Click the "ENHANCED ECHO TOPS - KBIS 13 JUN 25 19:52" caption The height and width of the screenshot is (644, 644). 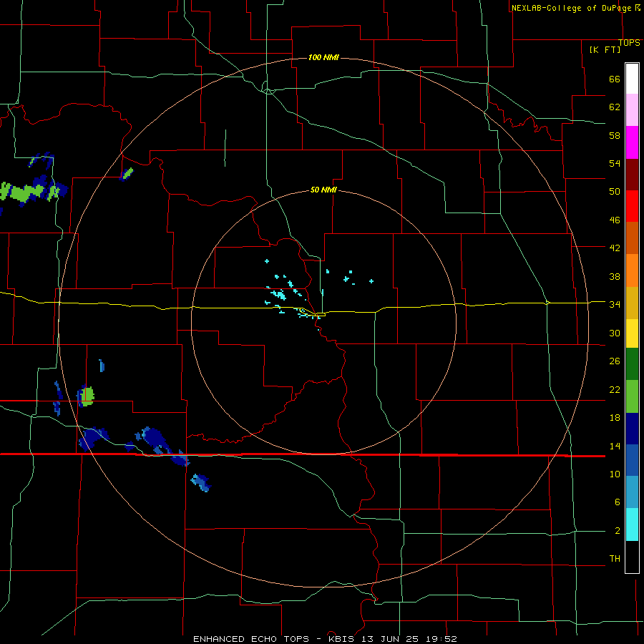pos(325,639)
